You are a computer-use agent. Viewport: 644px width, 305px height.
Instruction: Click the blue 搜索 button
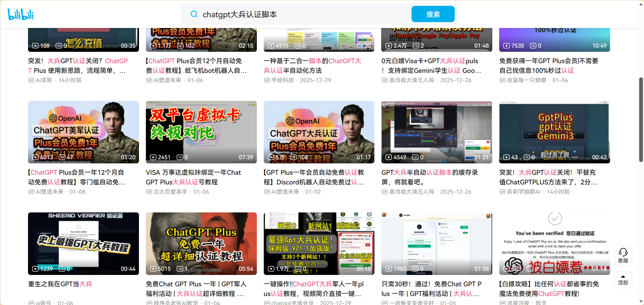pos(433,14)
